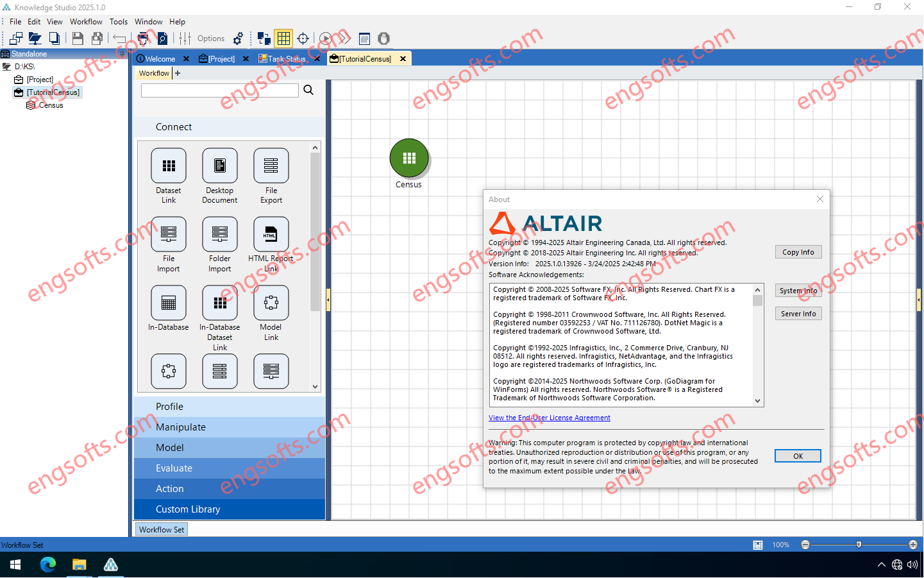This screenshot has width=924, height=578.
Task: Click the palette scrollbar down arrow
Action: tap(315, 387)
